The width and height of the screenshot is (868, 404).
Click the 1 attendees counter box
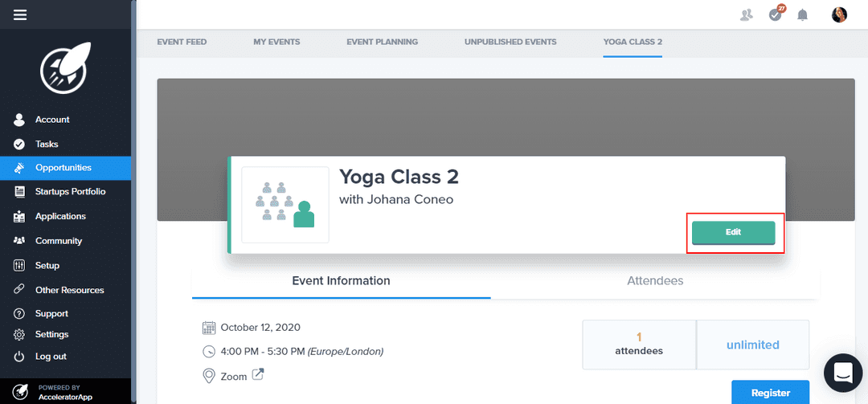click(639, 345)
